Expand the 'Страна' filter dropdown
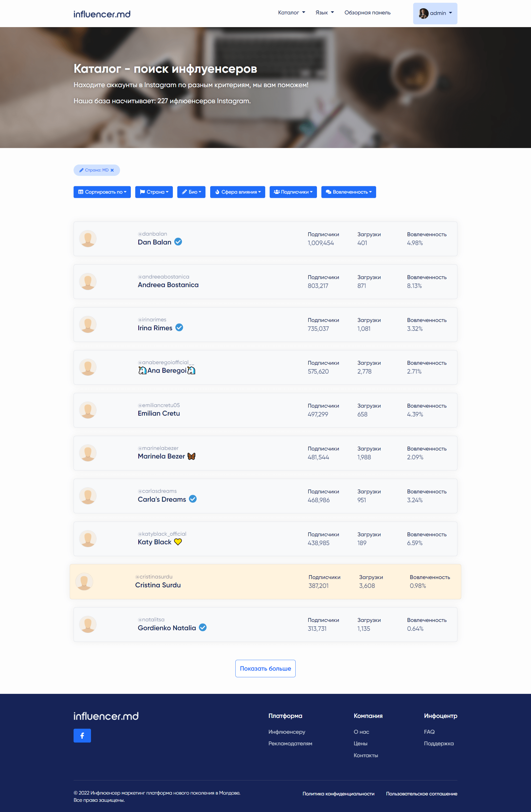This screenshot has width=531, height=812. point(154,192)
